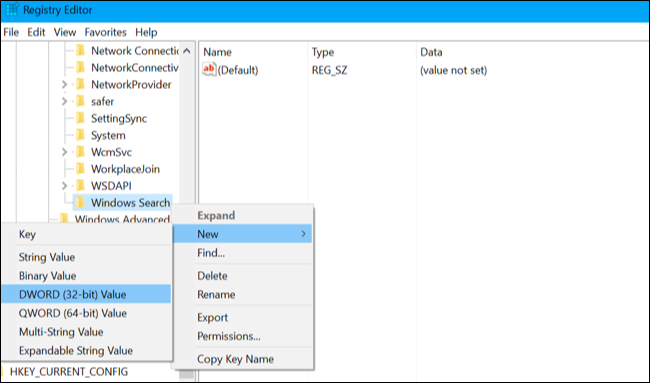Select Permissions... in context menu
This screenshot has width=650, height=383.
229,336
